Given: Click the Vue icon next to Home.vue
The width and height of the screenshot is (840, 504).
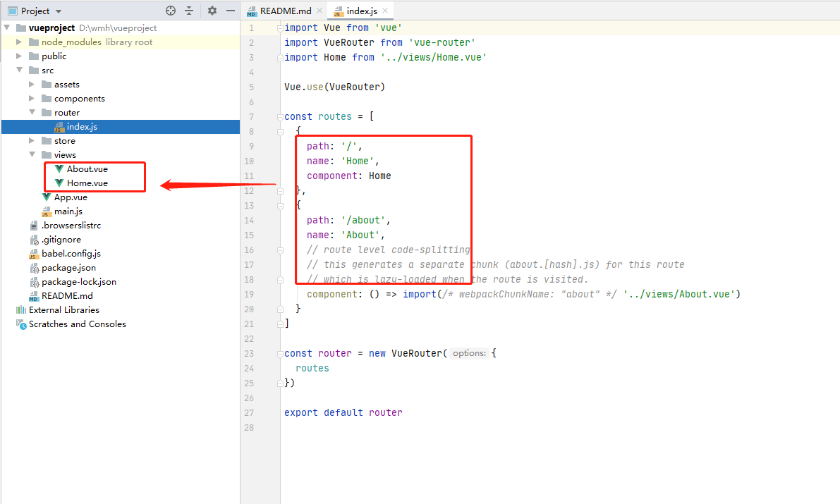Looking at the screenshot, I should 59,183.
